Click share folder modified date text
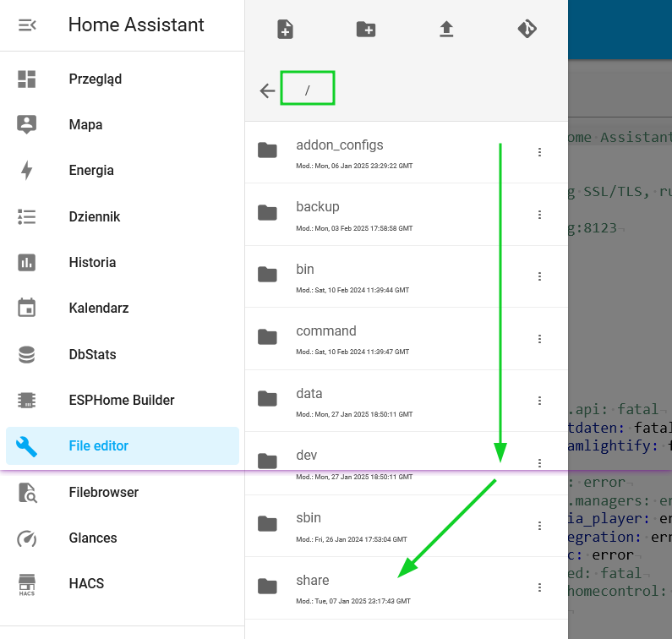 pyautogui.click(x=353, y=601)
